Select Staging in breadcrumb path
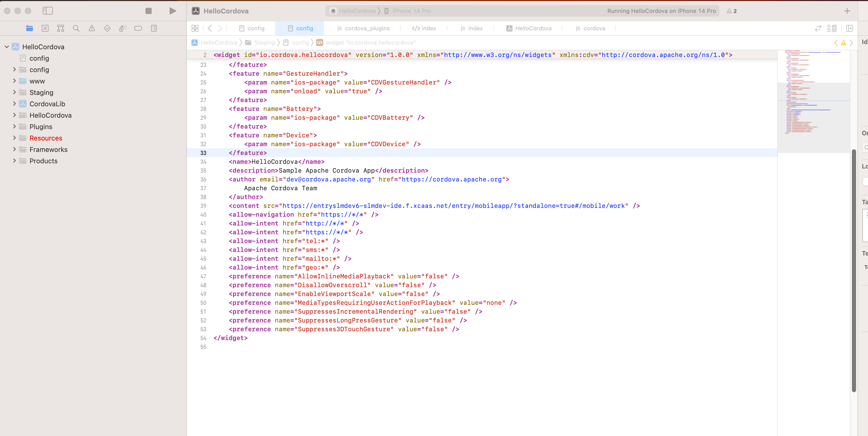This screenshot has width=868, height=436. click(x=264, y=43)
